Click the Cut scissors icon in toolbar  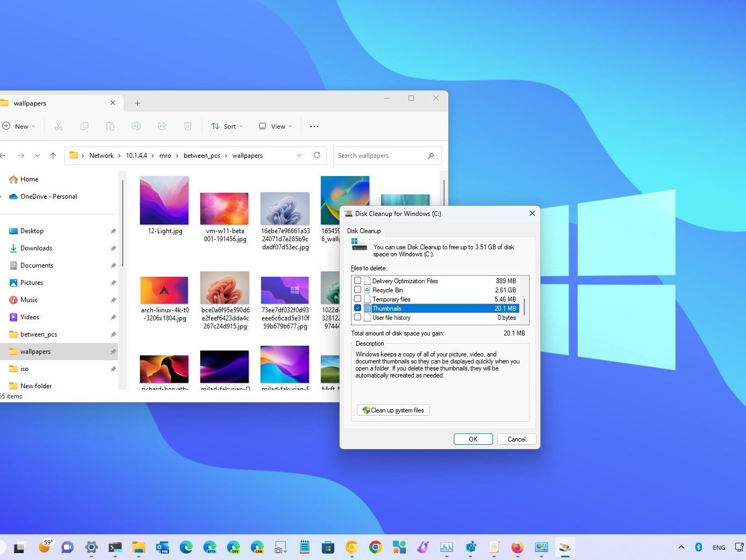click(59, 126)
